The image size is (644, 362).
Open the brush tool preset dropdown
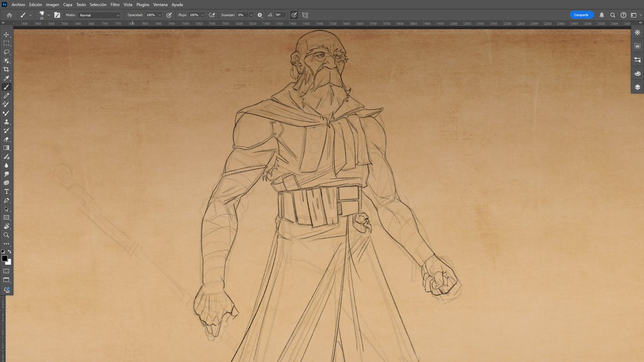(30, 15)
